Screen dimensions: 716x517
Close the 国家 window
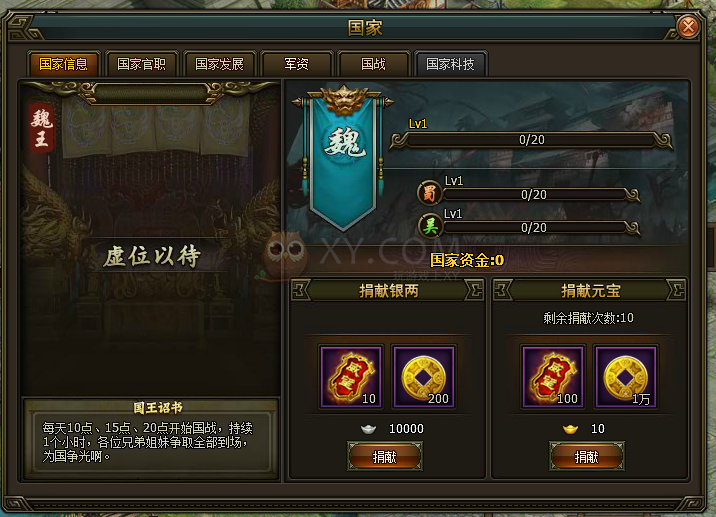[x=688, y=26]
